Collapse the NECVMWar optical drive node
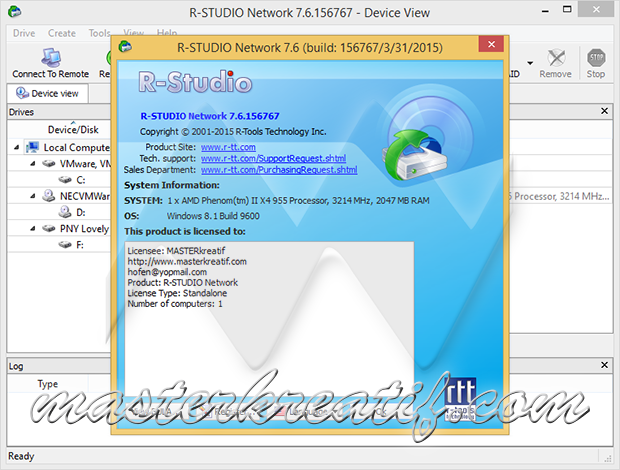620x470 pixels. (33, 196)
